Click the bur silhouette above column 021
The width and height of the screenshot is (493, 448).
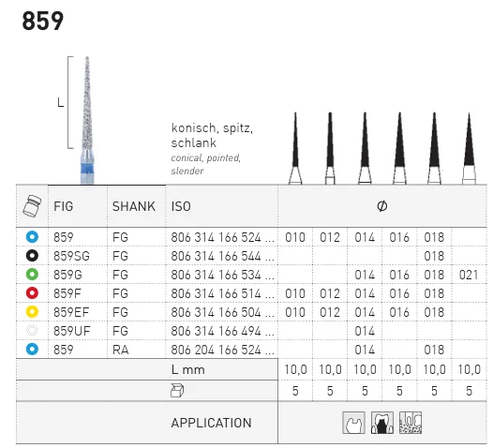[x=470, y=148]
